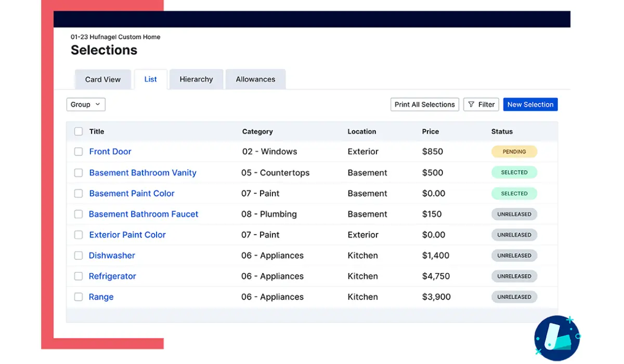The image size is (624, 364).
Task: Click the $1,400 price cell
Action: (436, 256)
